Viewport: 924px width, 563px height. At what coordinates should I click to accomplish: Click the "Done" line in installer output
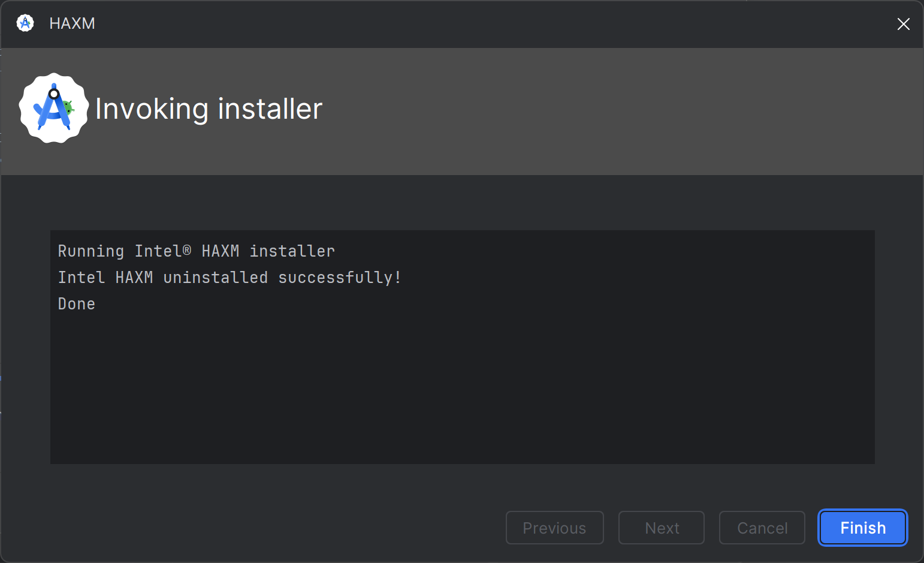tap(77, 304)
